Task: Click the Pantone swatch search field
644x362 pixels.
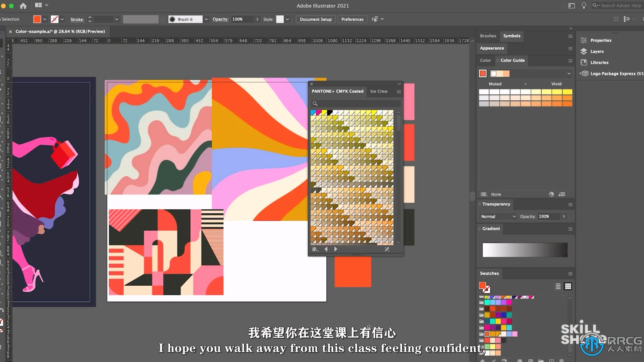Action: tap(355, 103)
